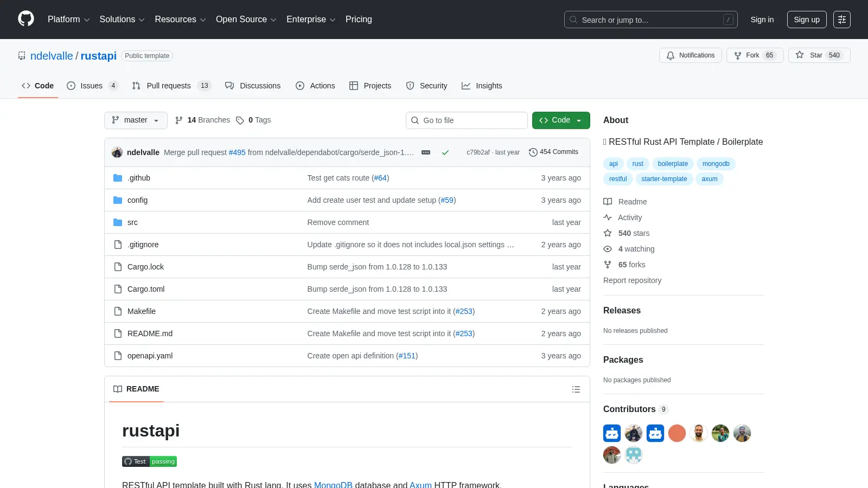Screen dimensions: 868x488
Task: View the 14 Branches list
Action: [x=202, y=120]
